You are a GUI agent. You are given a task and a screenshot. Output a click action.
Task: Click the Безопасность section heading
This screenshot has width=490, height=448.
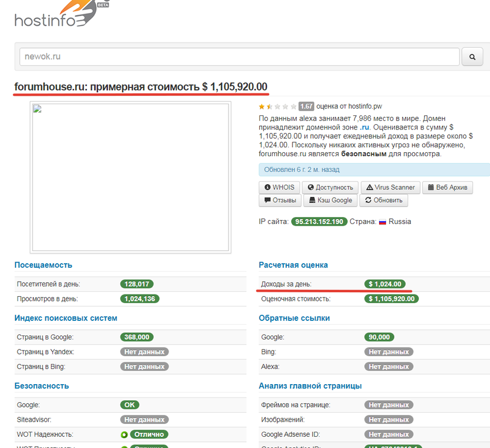(x=41, y=386)
